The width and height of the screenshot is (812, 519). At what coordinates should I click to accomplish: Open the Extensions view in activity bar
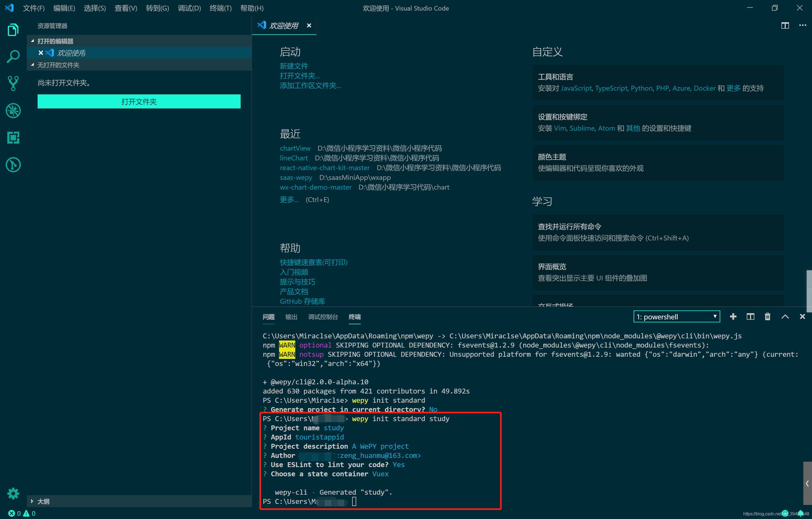[13, 137]
